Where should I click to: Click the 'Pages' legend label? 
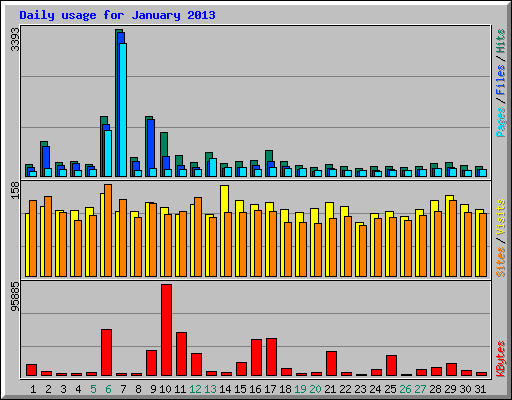(x=500, y=122)
